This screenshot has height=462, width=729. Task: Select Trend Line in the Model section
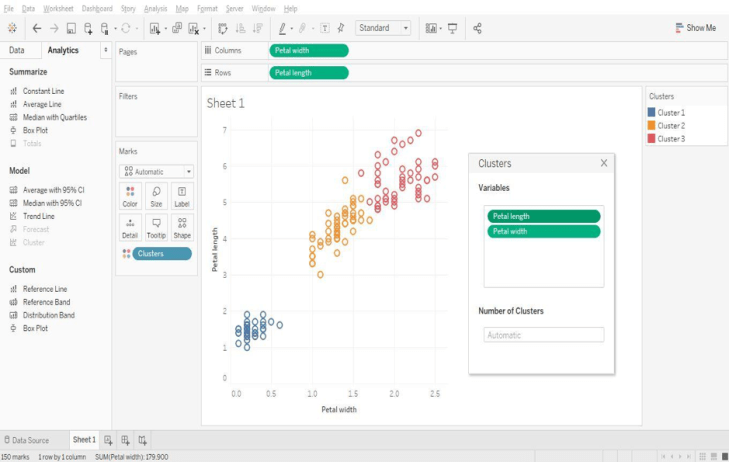tap(38, 216)
